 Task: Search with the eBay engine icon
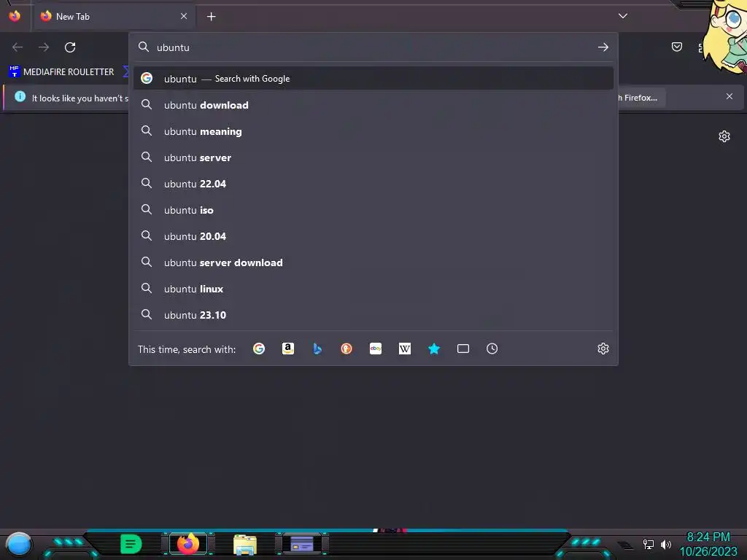click(376, 349)
